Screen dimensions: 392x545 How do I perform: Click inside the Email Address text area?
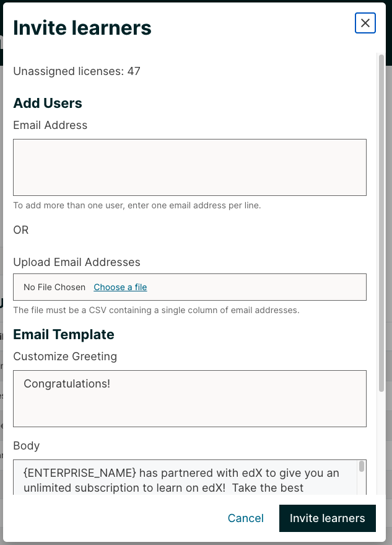point(189,166)
